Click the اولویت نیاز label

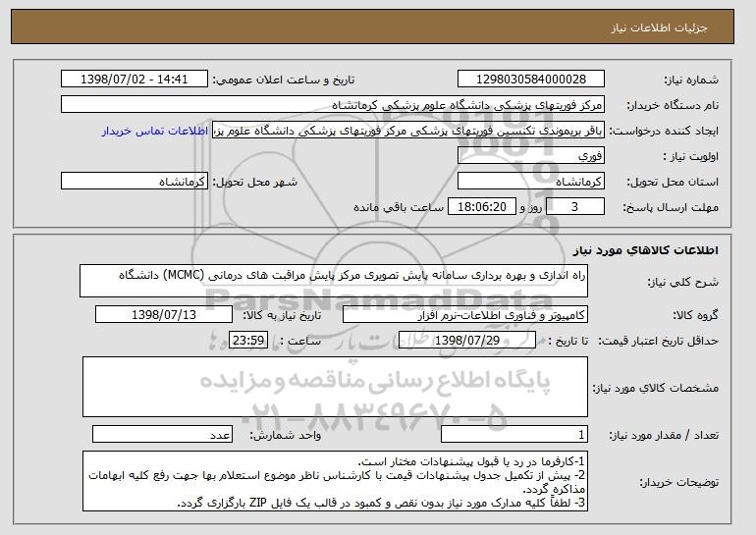pos(691,156)
